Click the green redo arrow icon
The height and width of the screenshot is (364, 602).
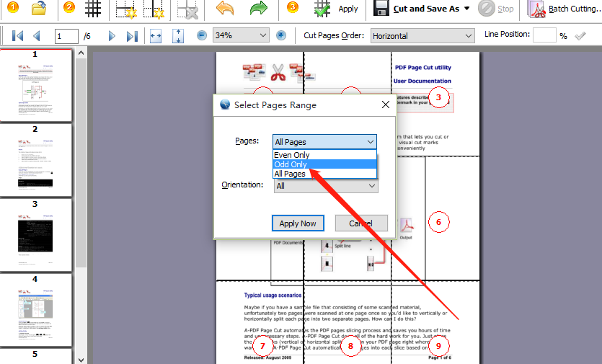[258, 9]
